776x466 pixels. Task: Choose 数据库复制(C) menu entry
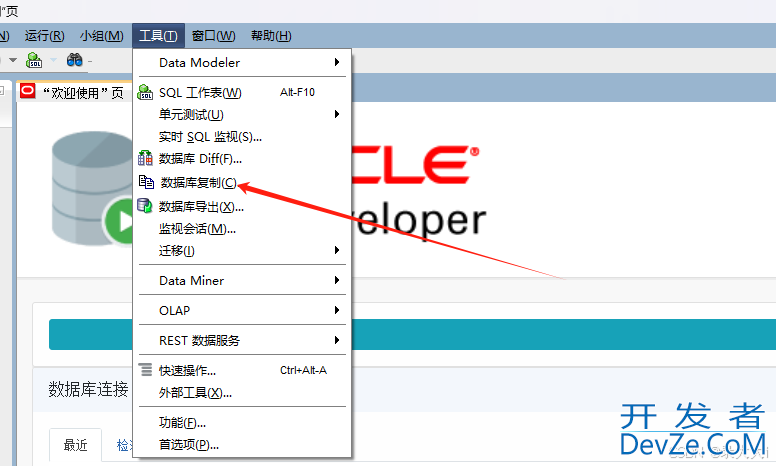tap(242, 183)
